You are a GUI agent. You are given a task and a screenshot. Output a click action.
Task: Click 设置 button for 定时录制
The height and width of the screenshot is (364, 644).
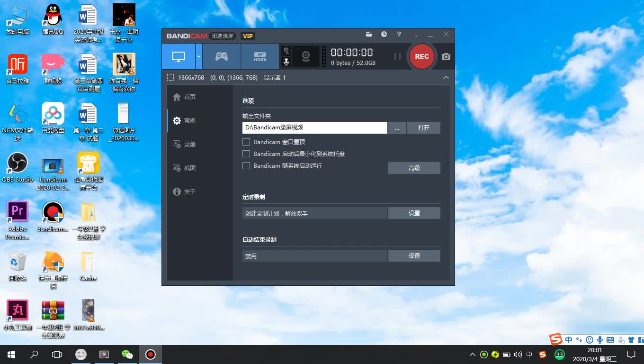[414, 213]
